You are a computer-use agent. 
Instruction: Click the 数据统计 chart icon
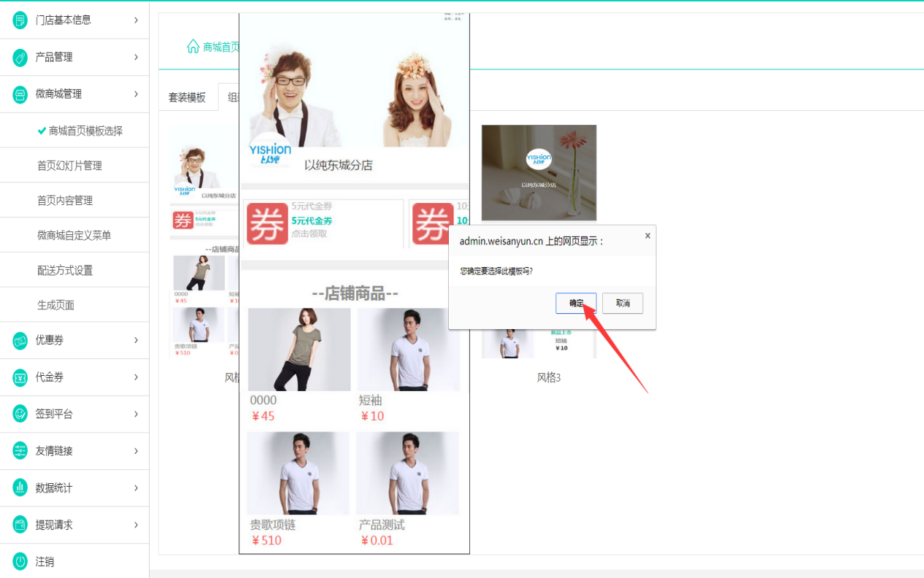[20, 488]
